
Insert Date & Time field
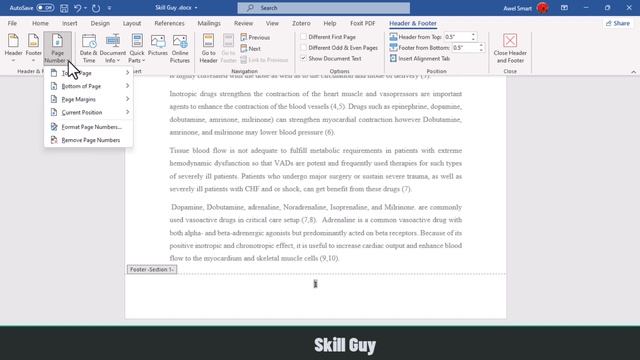89,48
